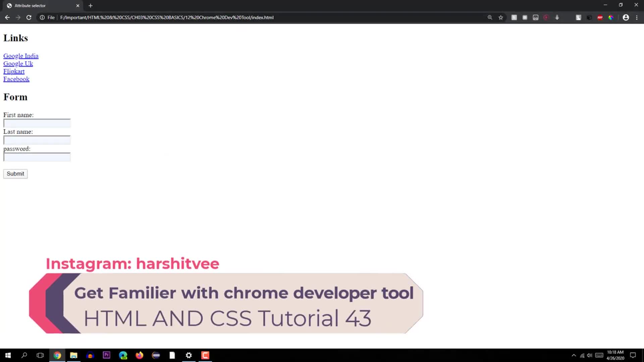Open the screenshot capture extension icon
This screenshot has width=644, height=362.
click(579, 17)
